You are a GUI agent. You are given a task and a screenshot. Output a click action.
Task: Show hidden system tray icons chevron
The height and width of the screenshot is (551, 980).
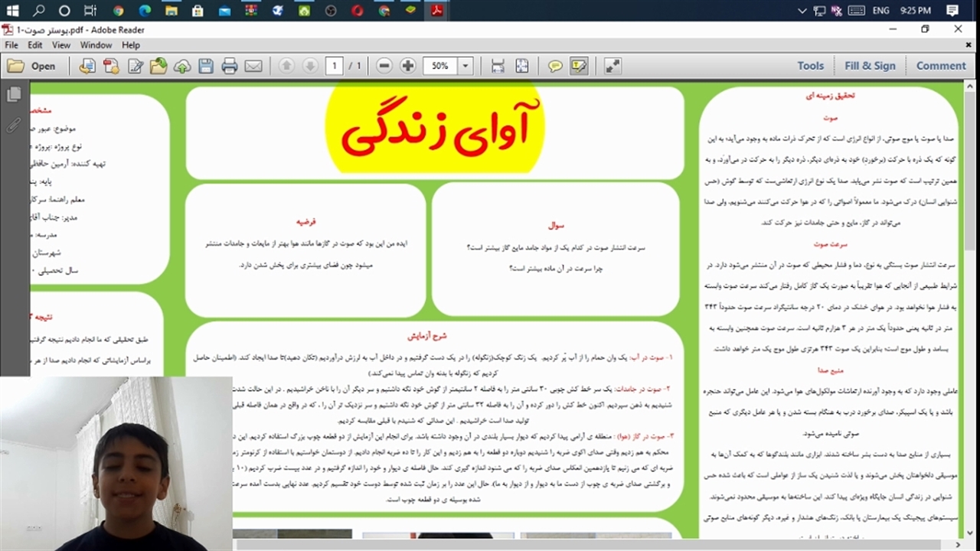point(802,11)
